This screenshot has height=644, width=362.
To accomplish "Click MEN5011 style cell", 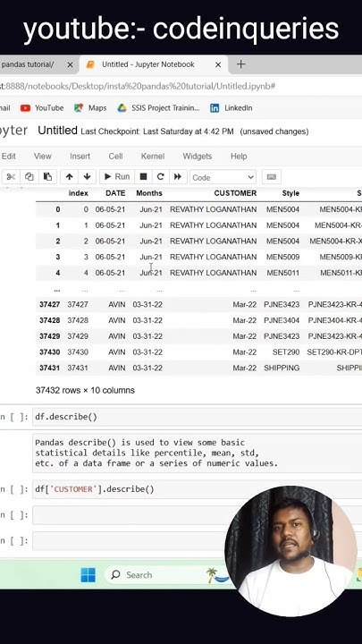I will [282, 273].
